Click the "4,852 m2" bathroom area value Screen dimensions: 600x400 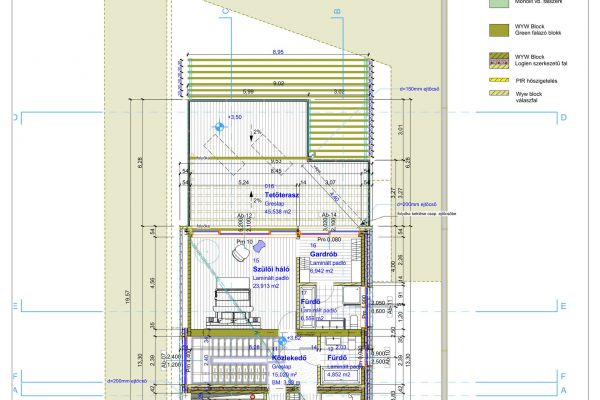coord(338,375)
